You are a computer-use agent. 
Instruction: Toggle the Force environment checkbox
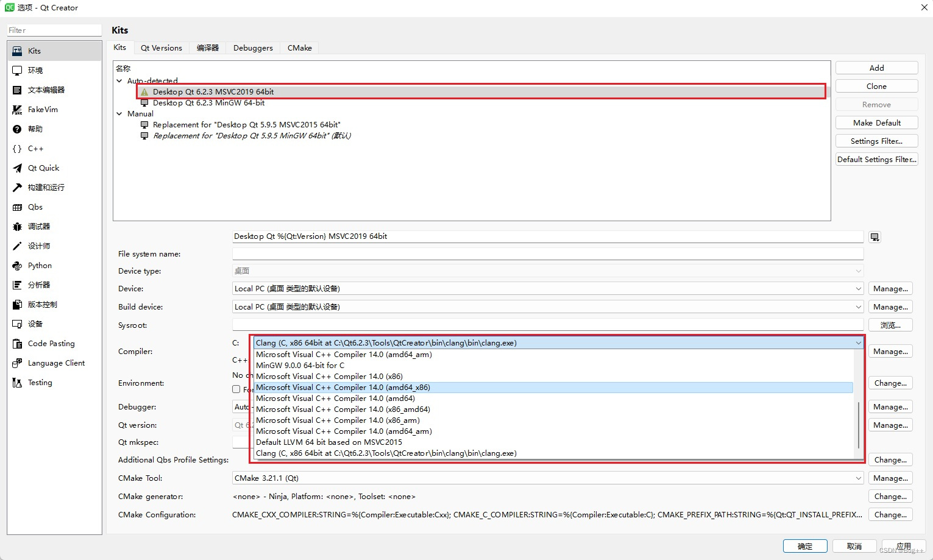pyautogui.click(x=236, y=389)
